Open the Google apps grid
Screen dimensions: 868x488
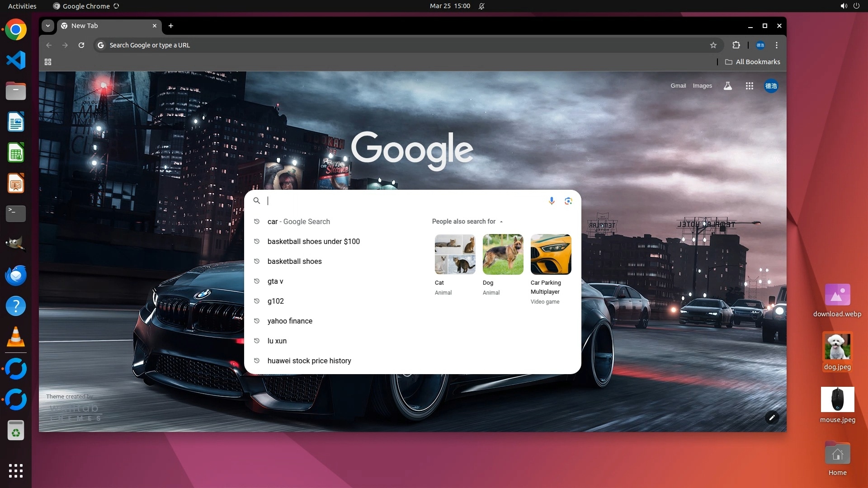click(749, 86)
